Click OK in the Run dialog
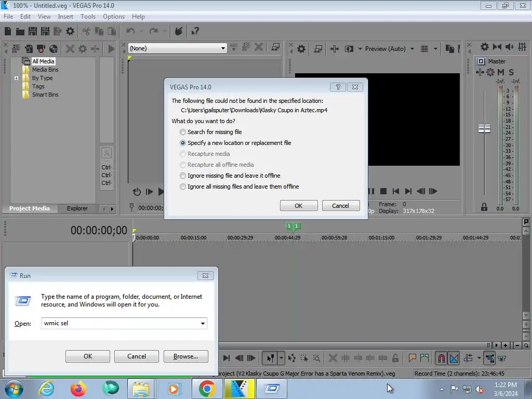 (87, 356)
